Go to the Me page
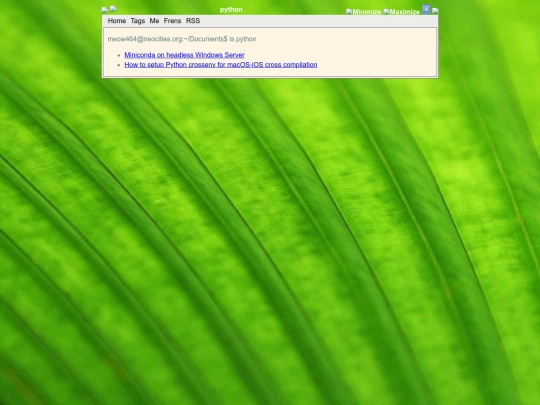The image size is (540, 405). 154,21
